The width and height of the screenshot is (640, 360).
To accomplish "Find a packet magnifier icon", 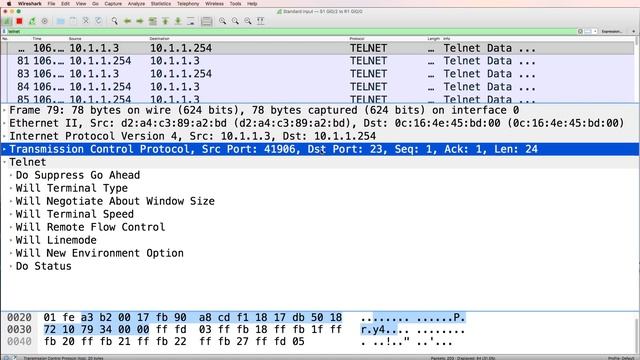I will pos(115,21).
